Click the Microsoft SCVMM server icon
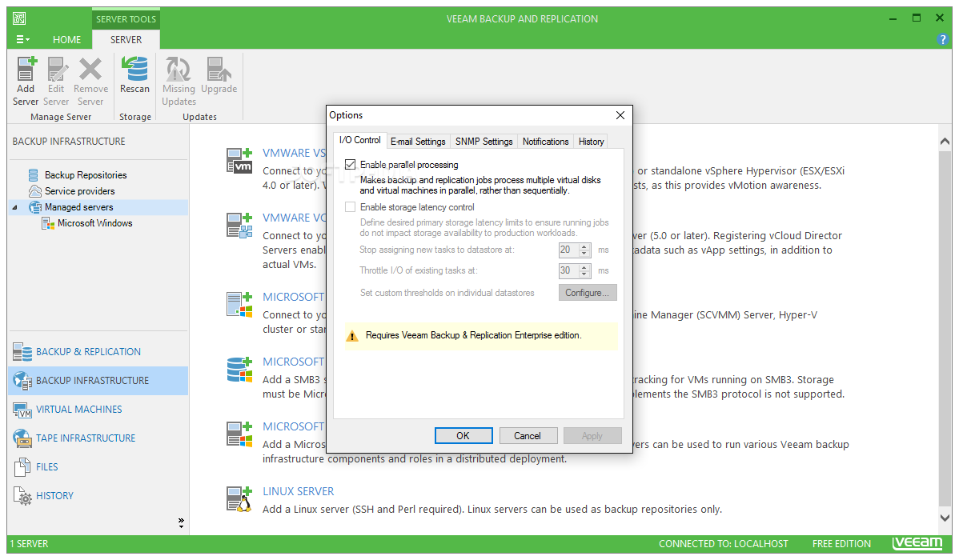The image size is (959, 560). (x=239, y=305)
